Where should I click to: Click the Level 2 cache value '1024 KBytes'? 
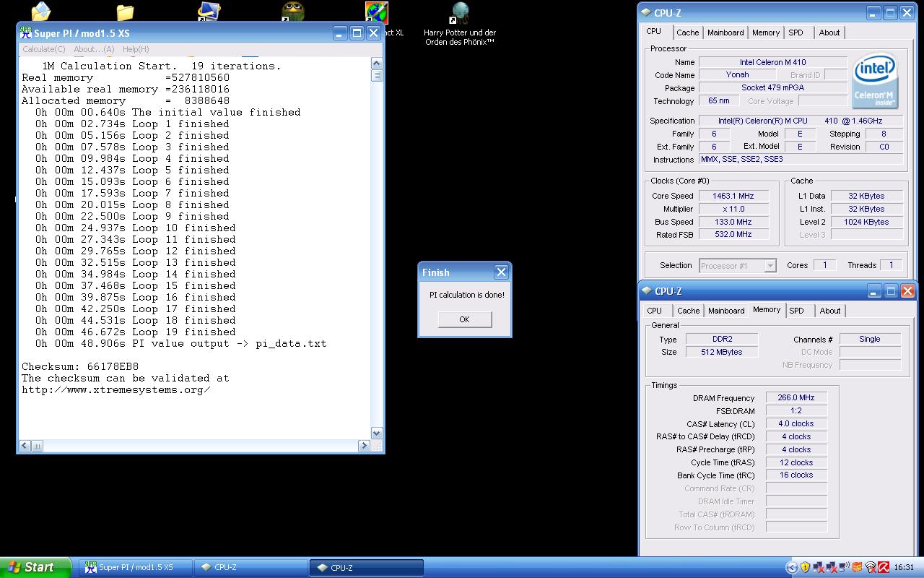click(x=866, y=222)
